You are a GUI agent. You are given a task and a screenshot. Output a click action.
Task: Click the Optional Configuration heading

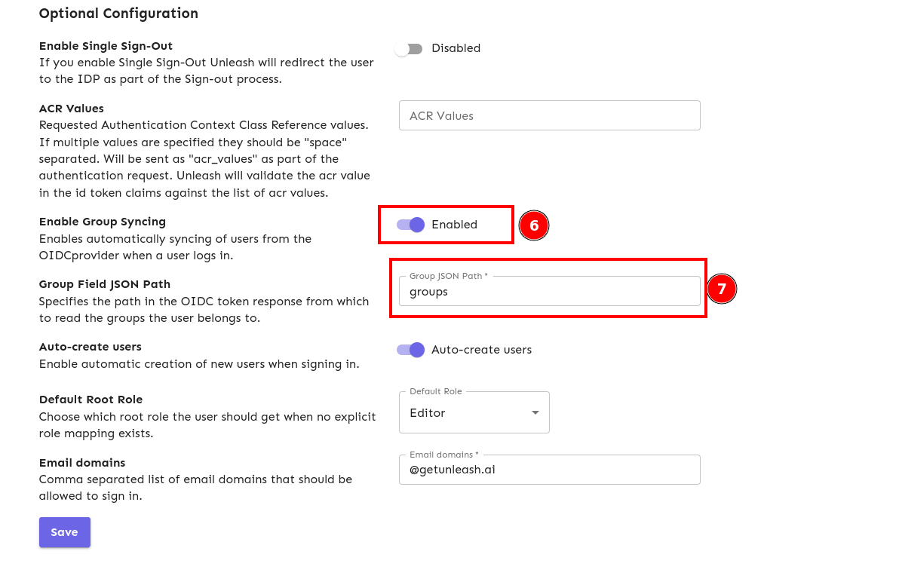118,14
